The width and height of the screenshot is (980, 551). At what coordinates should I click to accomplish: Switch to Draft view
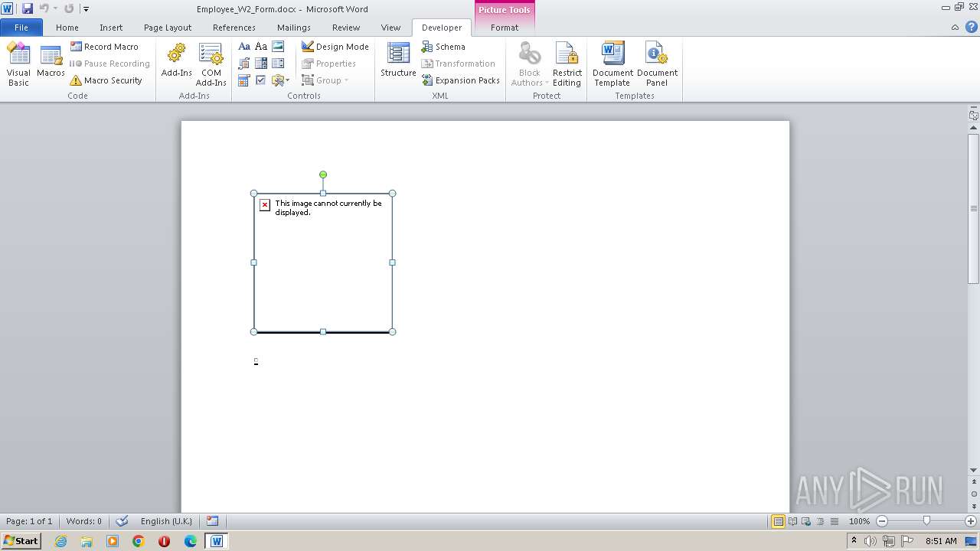click(834, 521)
